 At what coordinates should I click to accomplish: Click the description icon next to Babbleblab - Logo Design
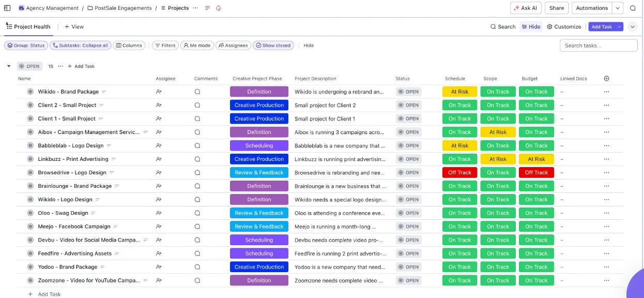point(109,146)
